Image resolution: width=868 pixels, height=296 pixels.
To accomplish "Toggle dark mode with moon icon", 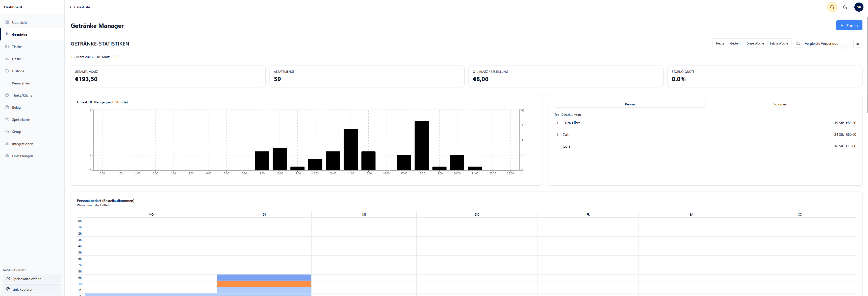I will click(845, 7).
